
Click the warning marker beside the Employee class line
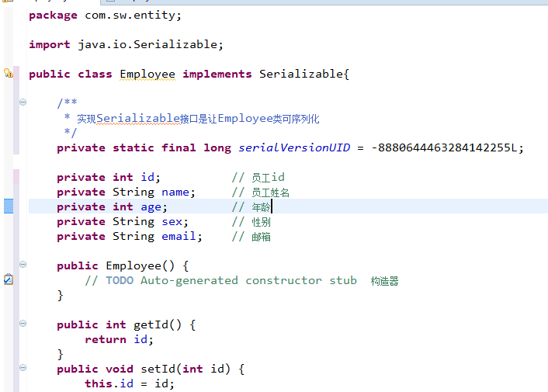[x=9, y=73]
